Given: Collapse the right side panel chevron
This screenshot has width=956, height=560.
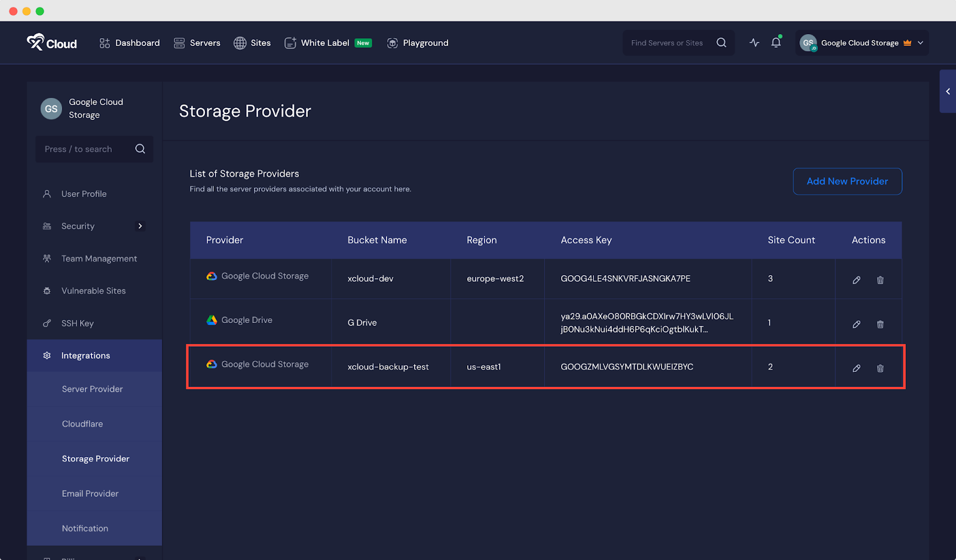Looking at the screenshot, I should [x=948, y=91].
